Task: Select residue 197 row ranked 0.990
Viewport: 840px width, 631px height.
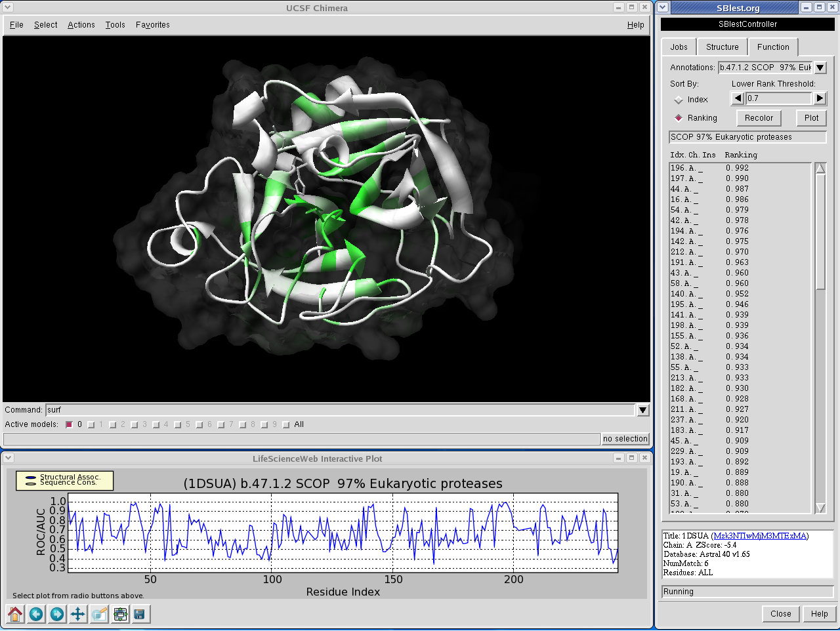Action: (x=740, y=178)
